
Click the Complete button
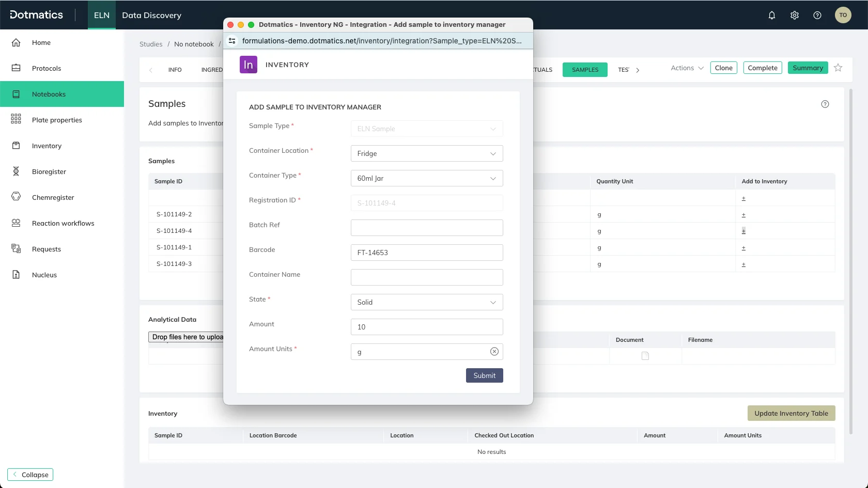763,68
